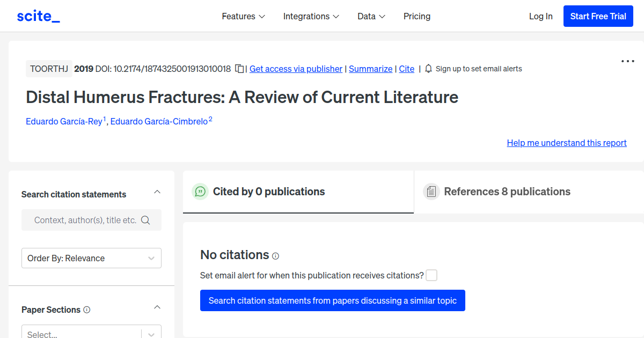Click the Start Free Trial button
The image size is (644, 338).
pyautogui.click(x=598, y=16)
